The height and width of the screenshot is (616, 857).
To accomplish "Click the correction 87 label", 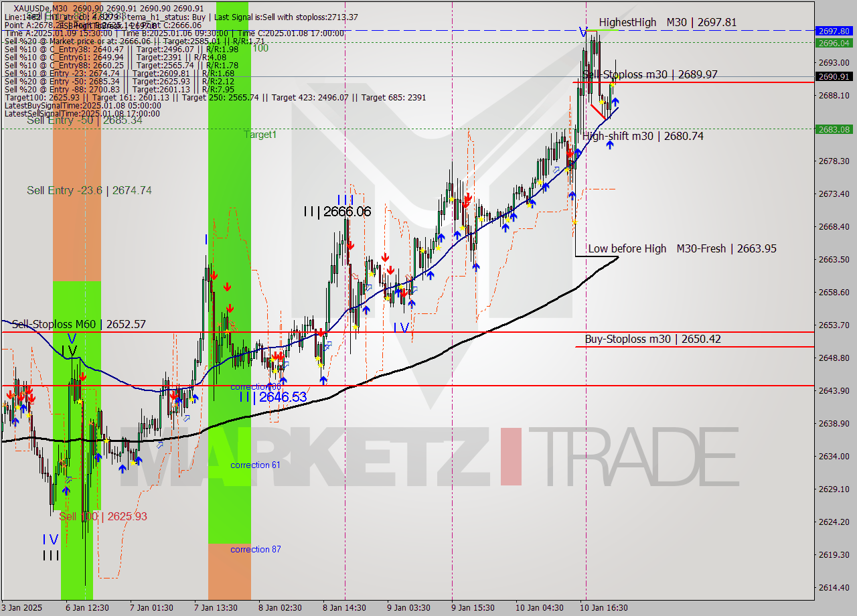I will tap(255, 549).
